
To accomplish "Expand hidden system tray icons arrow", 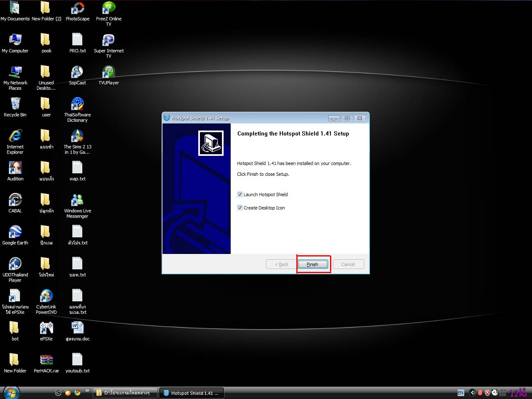I will pyautogui.click(x=472, y=393).
